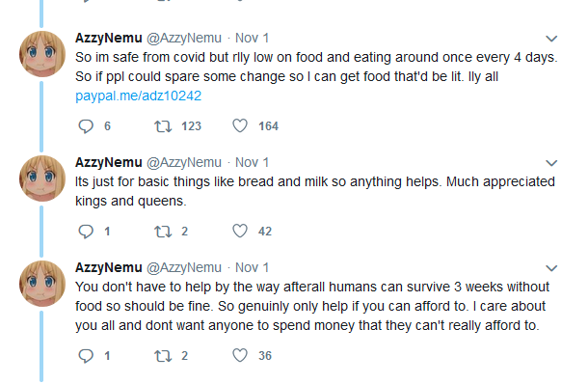Image resolution: width=588 pixels, height=384 pixels.
Task: Open the Nov 1 timestamp of third tweet
Action: (x=252, y=267)
